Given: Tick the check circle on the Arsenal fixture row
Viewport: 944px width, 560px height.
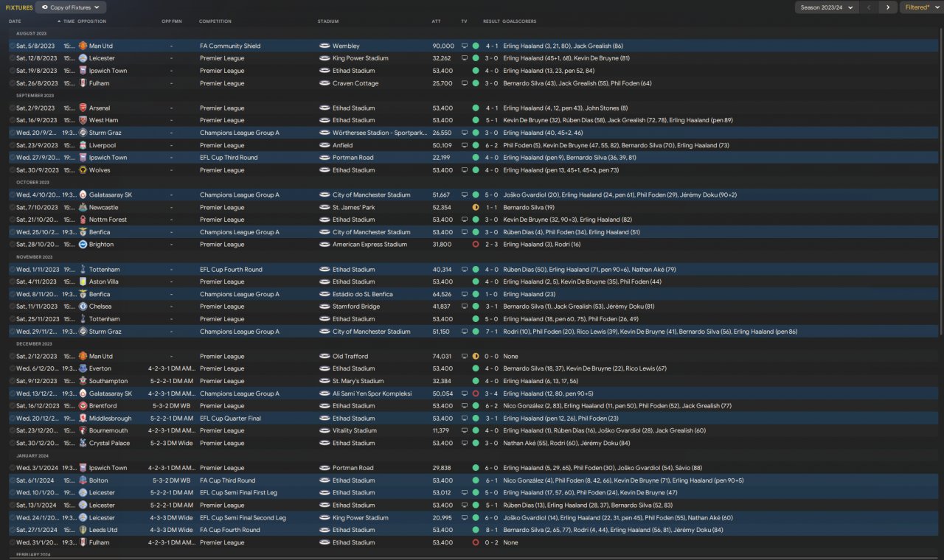Looking at the screenshot, I should point(12,108).
